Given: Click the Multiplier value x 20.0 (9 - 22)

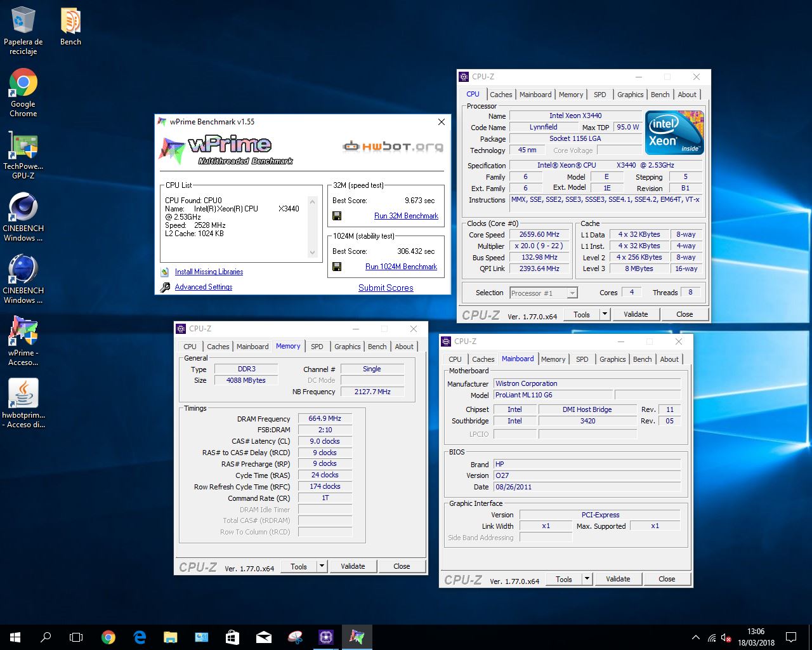Looking at the screenshot, I should point(539,246).
